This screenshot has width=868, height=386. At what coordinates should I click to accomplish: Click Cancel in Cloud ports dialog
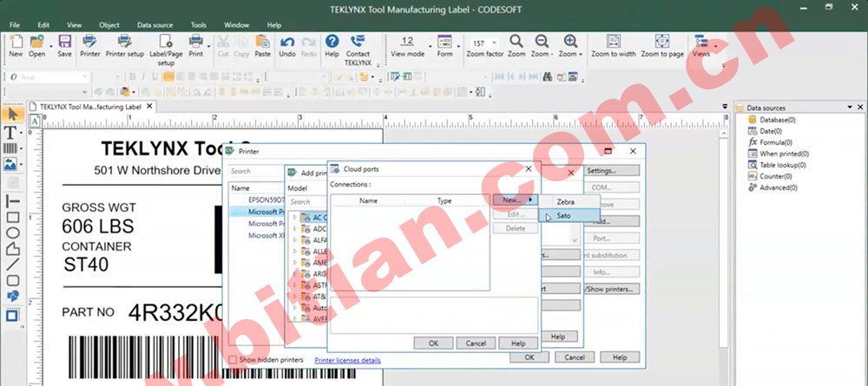tap(476, 343)
